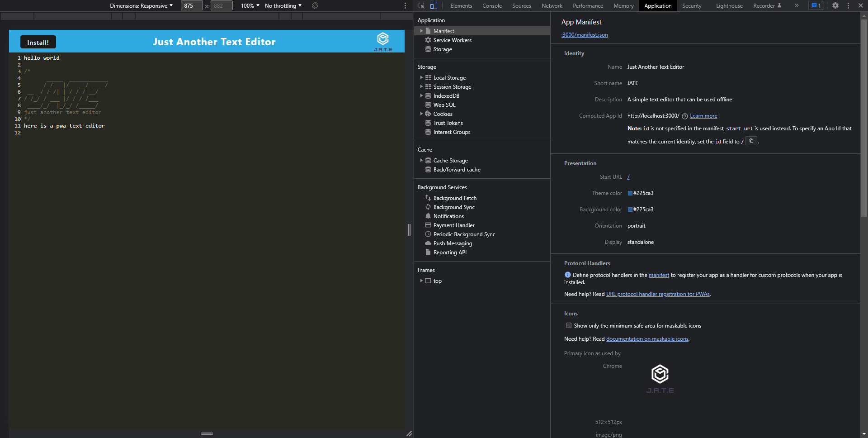This screenshot has width=868, height=438.
Task: Open the Lighthouse panel
Action: (x=729, y=5)
